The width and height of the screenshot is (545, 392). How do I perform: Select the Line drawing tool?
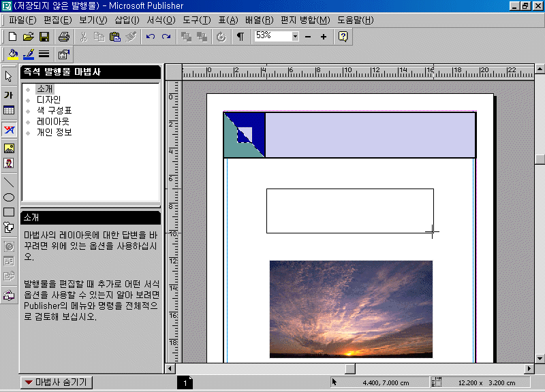pos(9,182)
